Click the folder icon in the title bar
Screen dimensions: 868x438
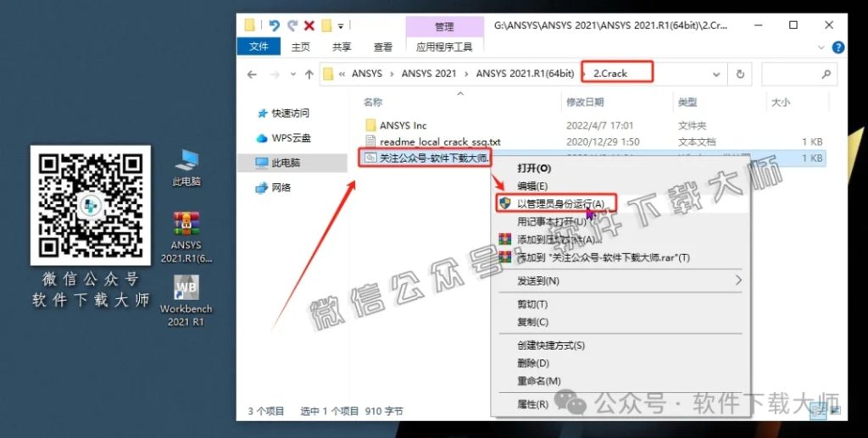tap(250, 25)
